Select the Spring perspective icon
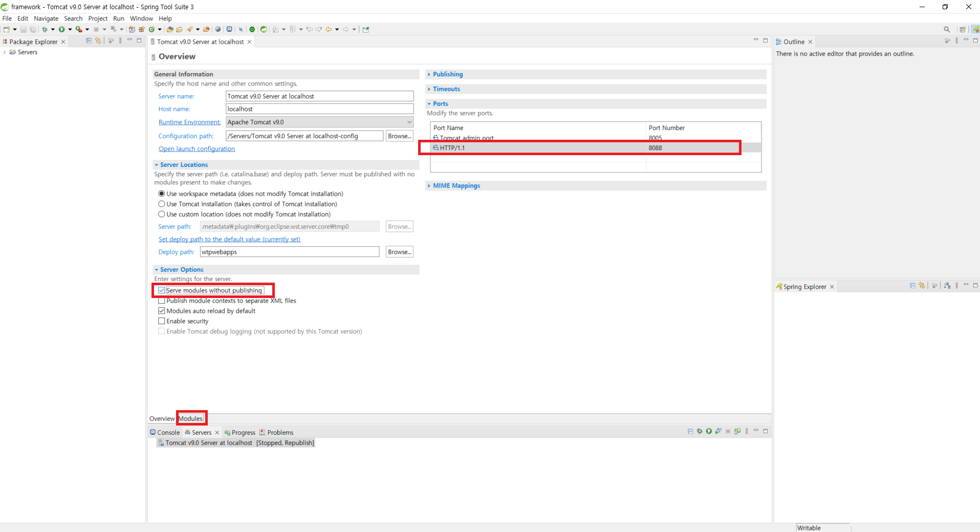 [x=975, y=29]
